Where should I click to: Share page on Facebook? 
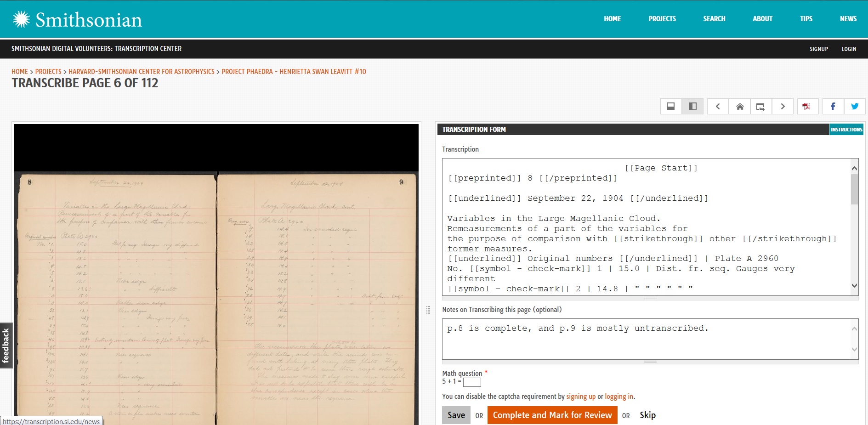(x=833, y=107)
